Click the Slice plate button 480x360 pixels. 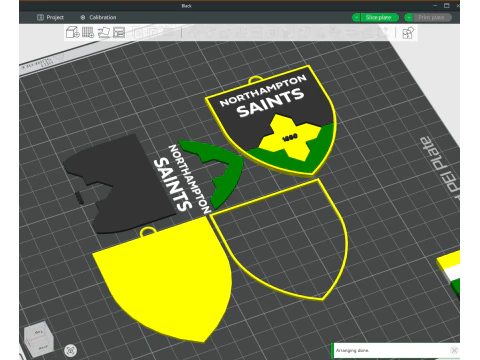click(380, 17)
